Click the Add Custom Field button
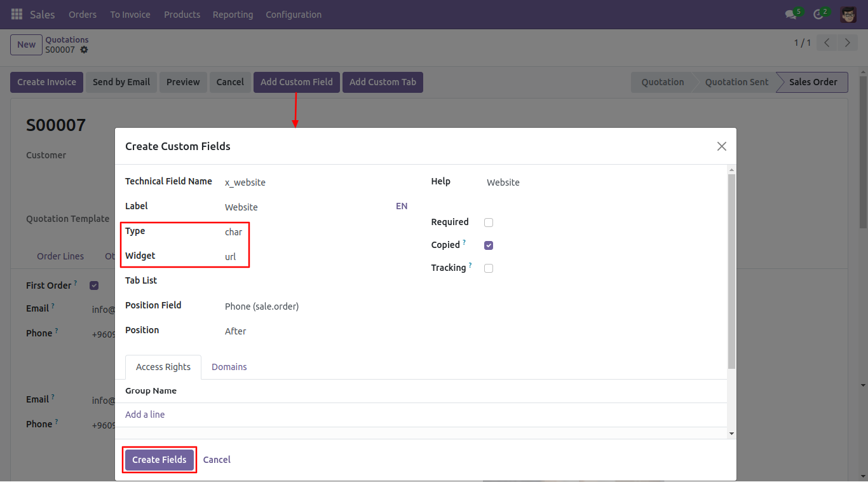Screen dimensions: 868x482 [297, 82]
